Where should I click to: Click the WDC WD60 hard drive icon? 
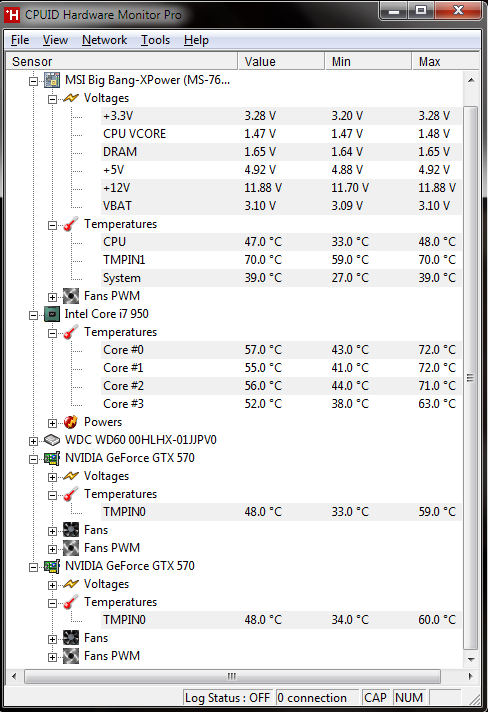click(x=52, y=440)
